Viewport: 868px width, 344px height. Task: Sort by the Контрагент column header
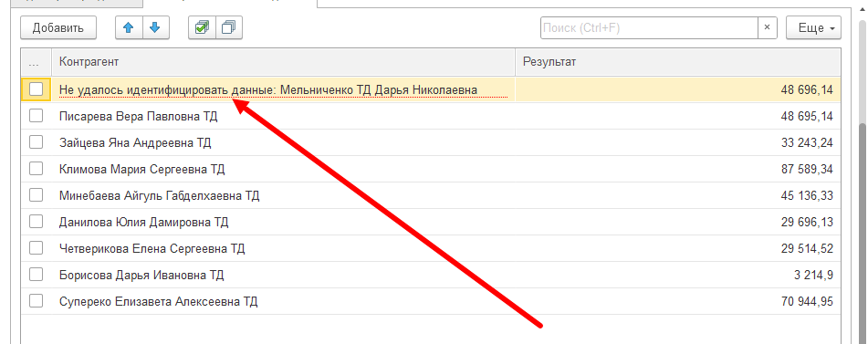tap(284, 62)
